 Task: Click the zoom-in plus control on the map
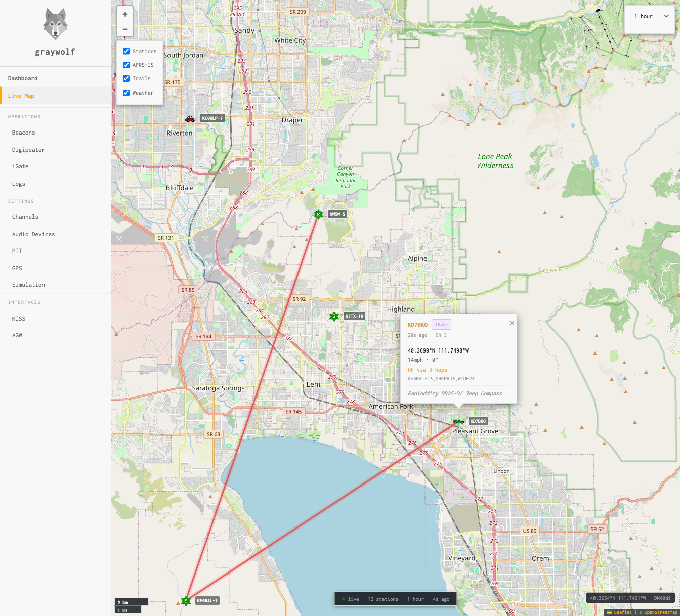pyautogui.click(x=125, y=14)
